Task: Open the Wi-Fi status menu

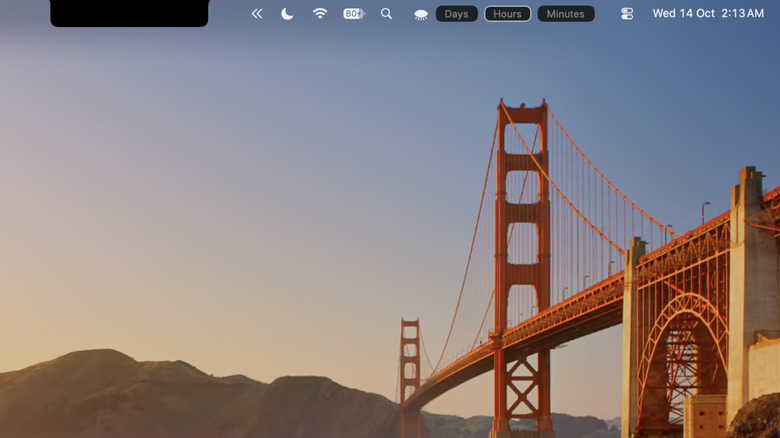Action: click(x=320, y=13)
